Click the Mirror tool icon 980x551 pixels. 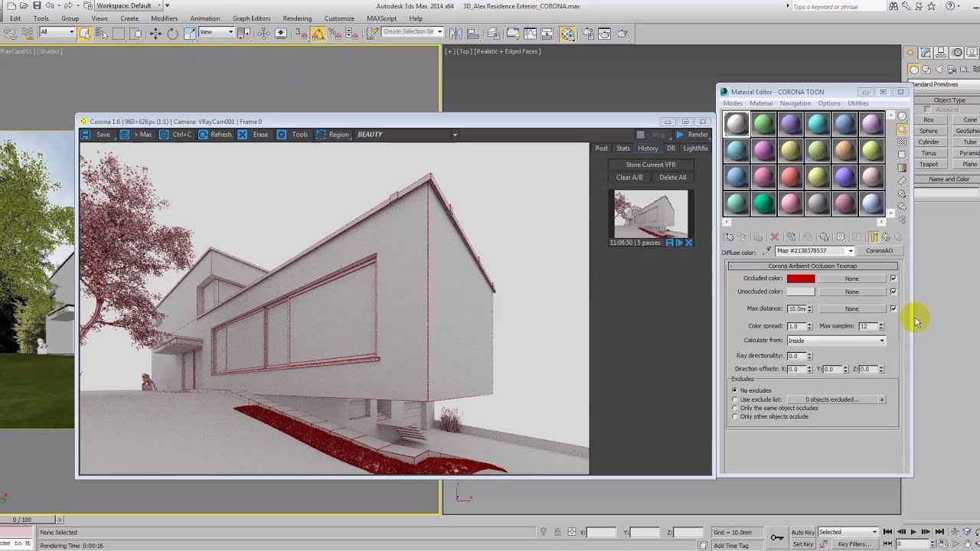click(x=455, y=33)
